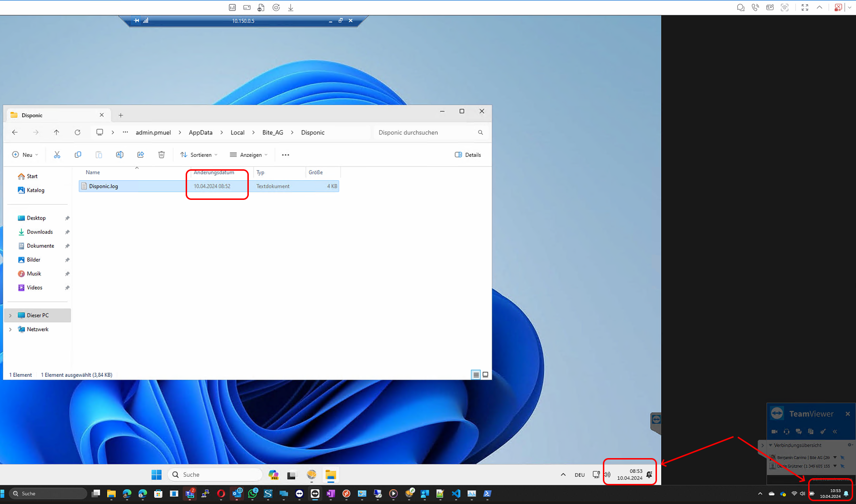Click the headset audio icon in TeamViewer panel
The width and height of the screenshot is (856, 504).
[786, 431]
